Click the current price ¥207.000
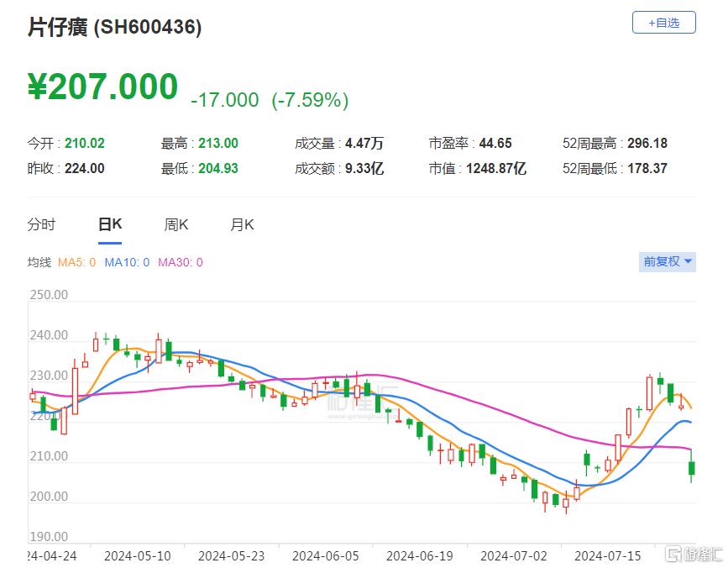The height and width of the screenshot is (568, 728). click(102, 87)
